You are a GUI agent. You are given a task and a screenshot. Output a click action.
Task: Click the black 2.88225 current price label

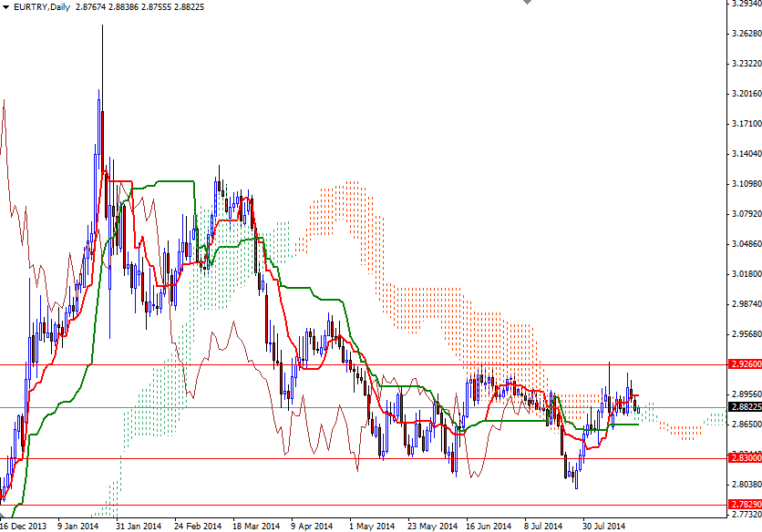tap(744, 408)
